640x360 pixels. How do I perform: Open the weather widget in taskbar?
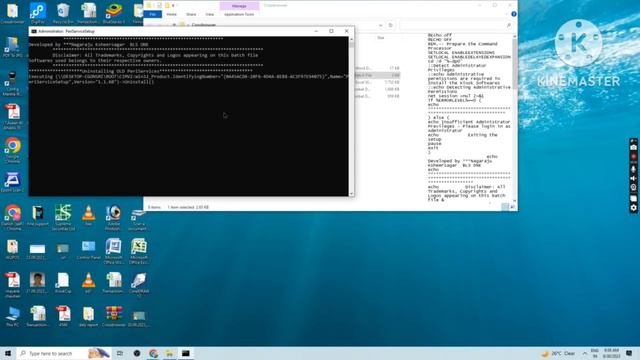pos(558,353)
